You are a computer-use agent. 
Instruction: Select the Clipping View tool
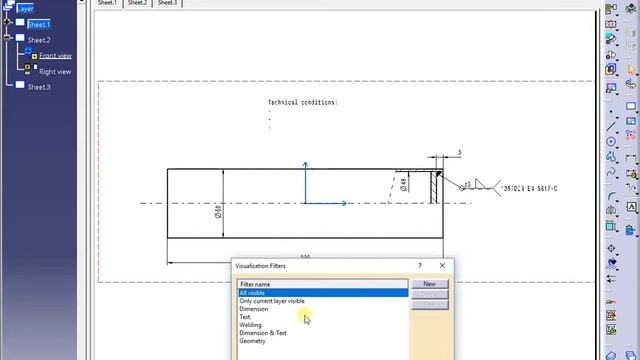tap(611, 55)
